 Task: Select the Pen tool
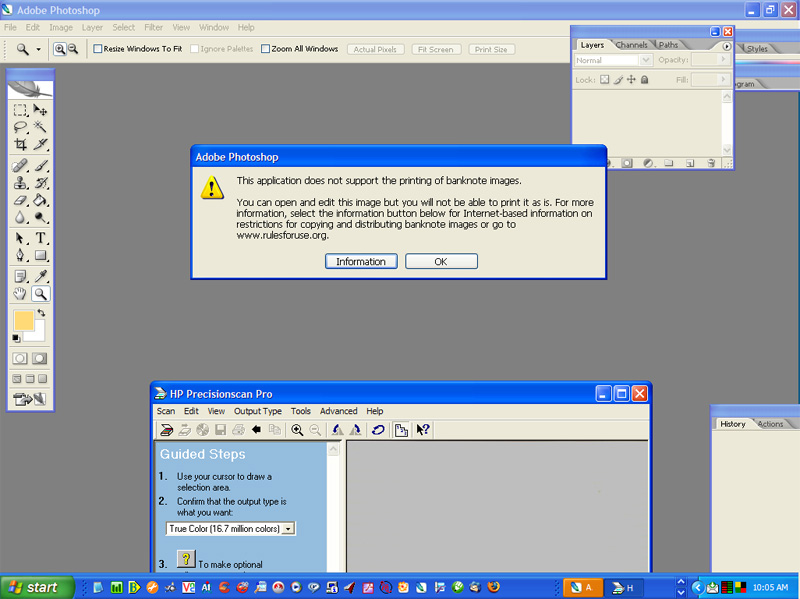20,256
